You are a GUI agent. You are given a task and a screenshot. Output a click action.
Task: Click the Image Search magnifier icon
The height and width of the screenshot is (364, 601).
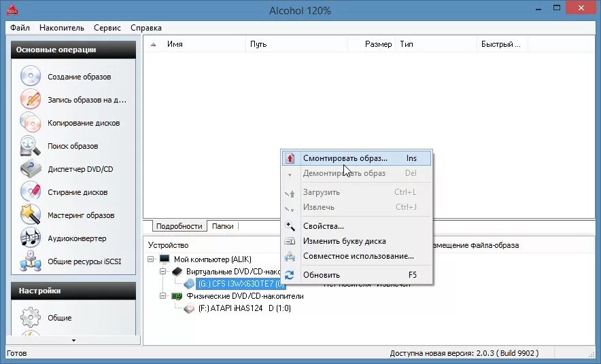(31, 145)
